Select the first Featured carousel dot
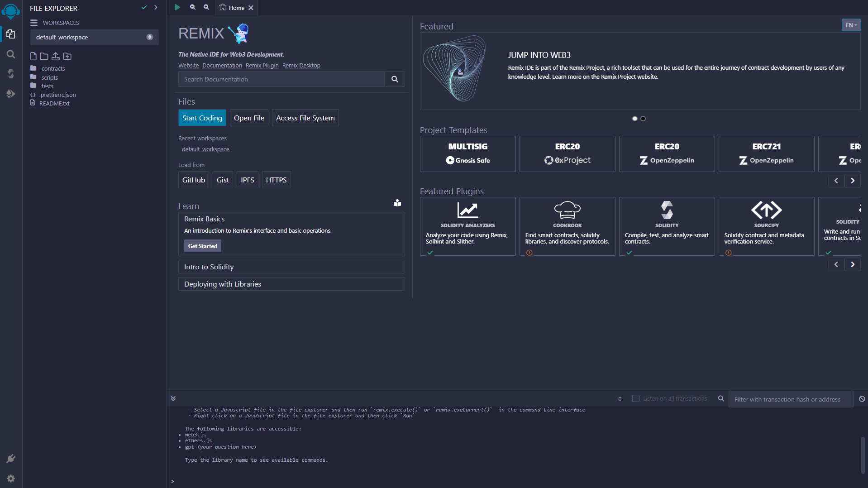 click(634, 119)
